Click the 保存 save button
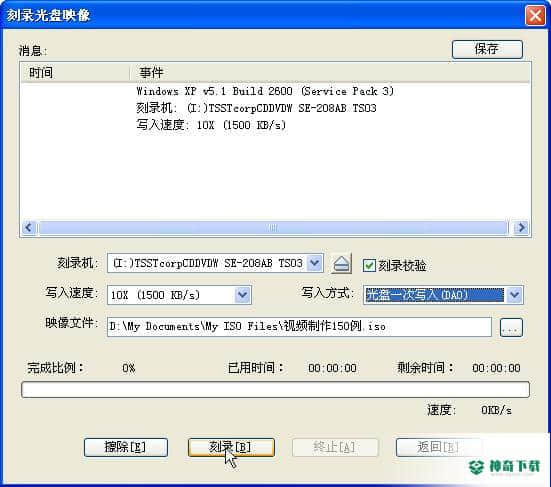Screen dimensions: 551x487 click(487, 49)
